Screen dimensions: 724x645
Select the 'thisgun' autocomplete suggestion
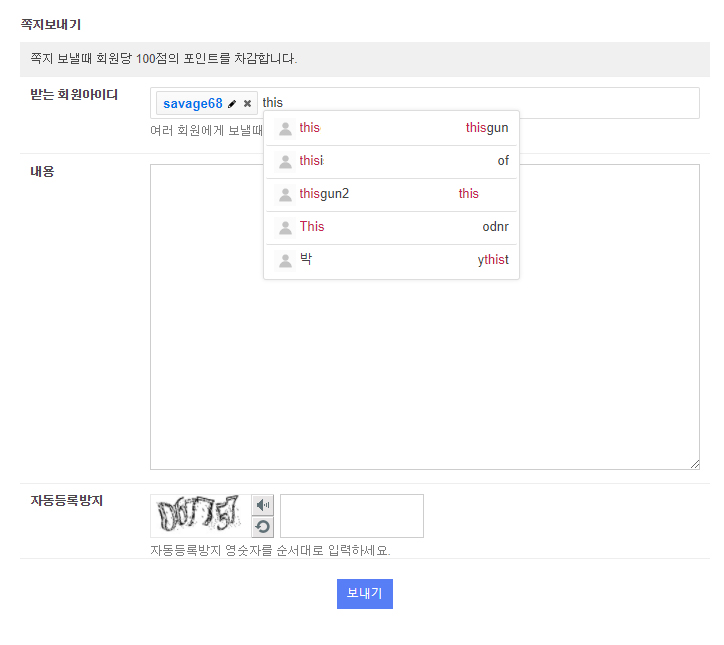[391, 128]
